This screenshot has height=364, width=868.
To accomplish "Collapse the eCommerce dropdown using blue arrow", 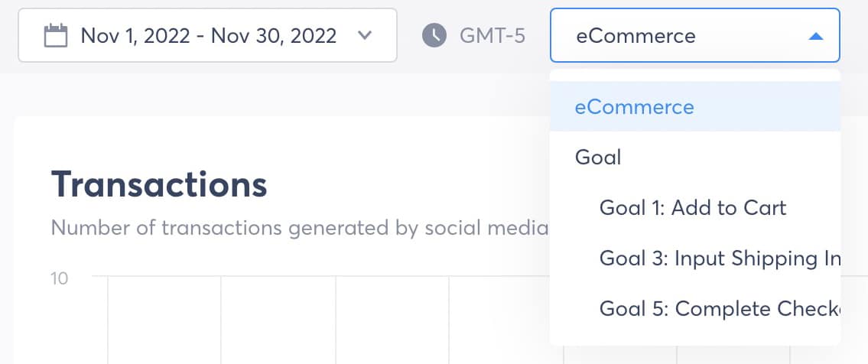I will click(x=815, y=37).
